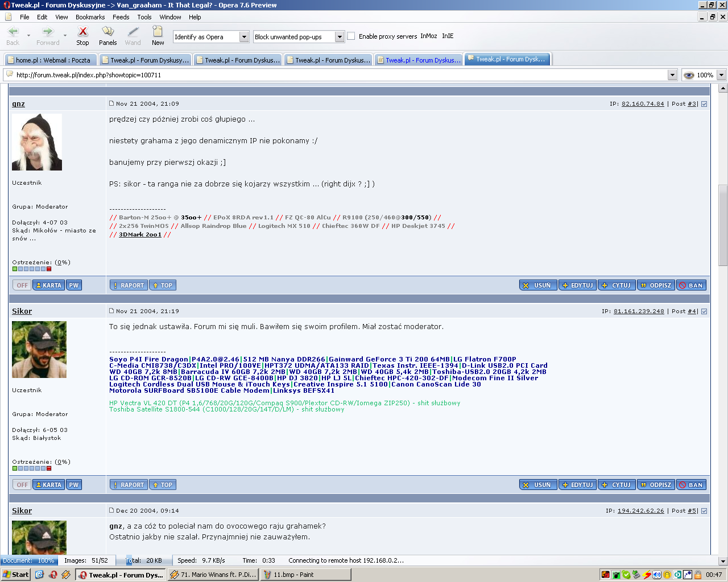
Task: Click the warning level bar under gnz
Action: click(x=32, y=269)
